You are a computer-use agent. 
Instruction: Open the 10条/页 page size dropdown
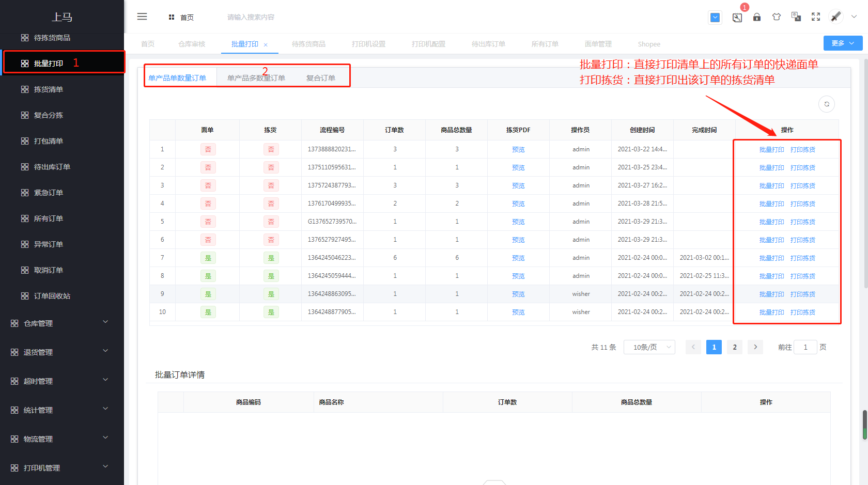pyautogui.click(x=649, y=347)
